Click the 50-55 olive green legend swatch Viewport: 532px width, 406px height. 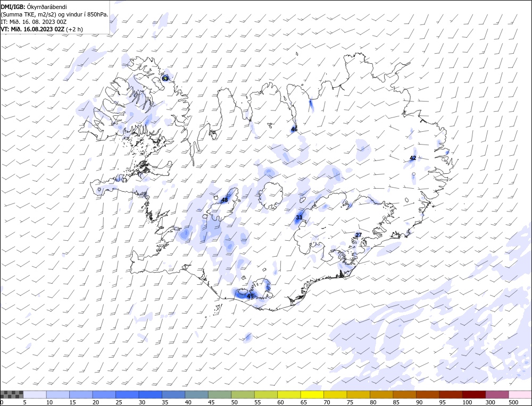click(243, 394)
